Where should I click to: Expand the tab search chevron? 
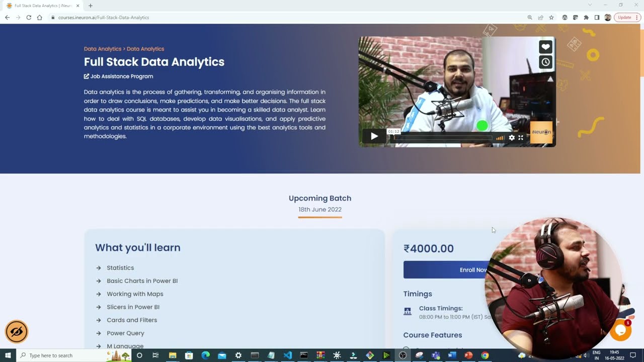click(590, 5)
